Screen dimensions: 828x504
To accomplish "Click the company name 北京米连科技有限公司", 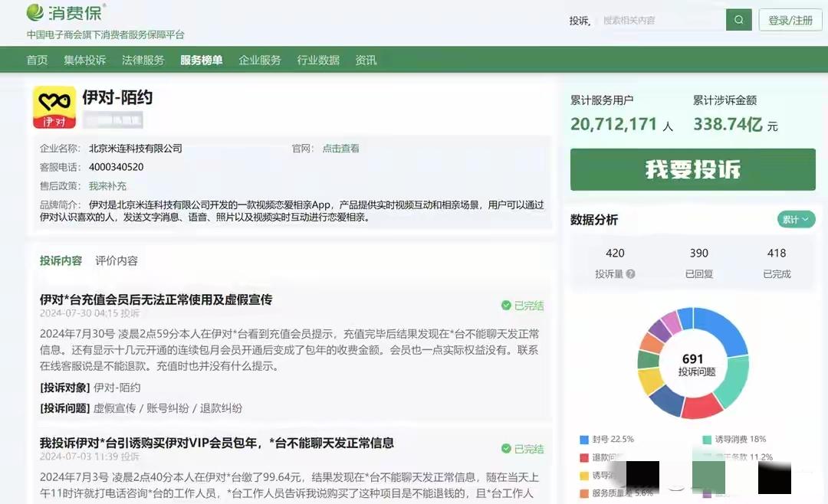I will [x=135, y=149].
